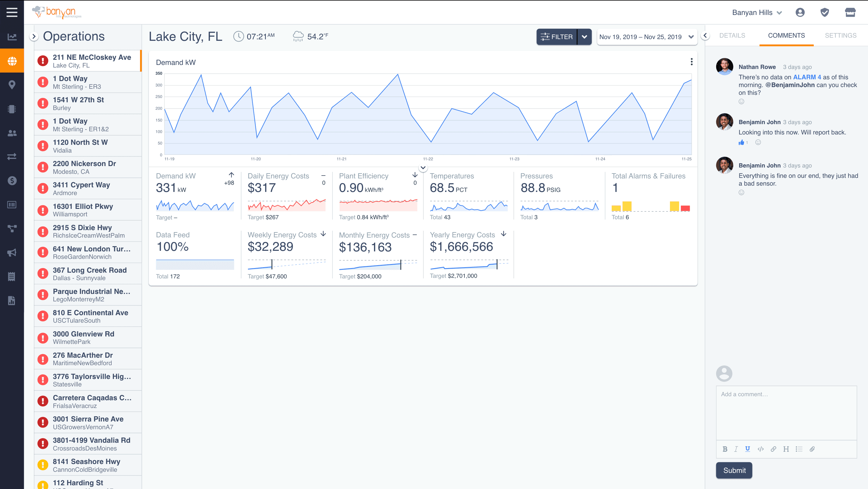
Task: Open the date range dropdown
Action: pyautogui.click(x=646, y=37)
